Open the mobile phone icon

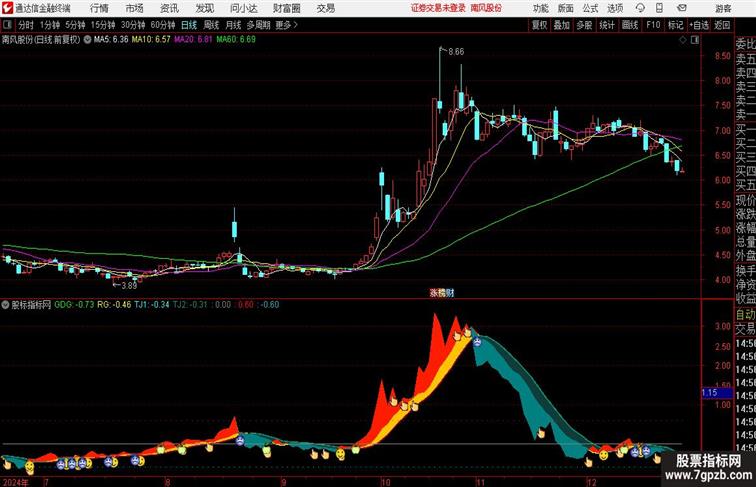tap(659, 8)
